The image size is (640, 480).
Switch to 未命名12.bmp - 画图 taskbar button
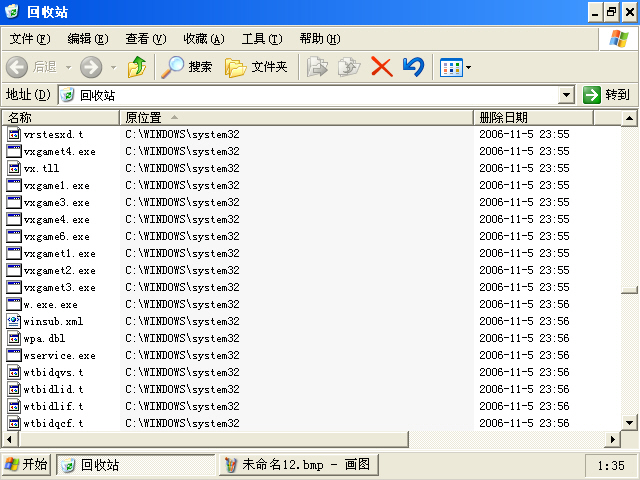point(299,465)
